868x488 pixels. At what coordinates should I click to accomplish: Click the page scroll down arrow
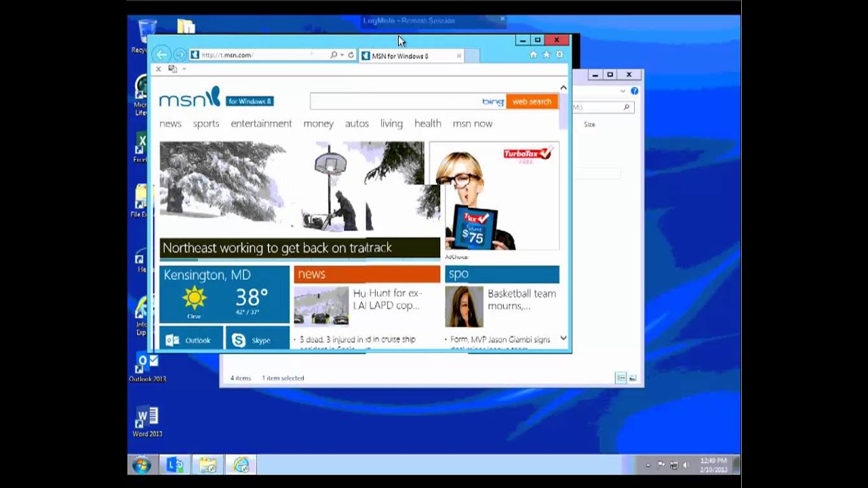pos(563,338)
